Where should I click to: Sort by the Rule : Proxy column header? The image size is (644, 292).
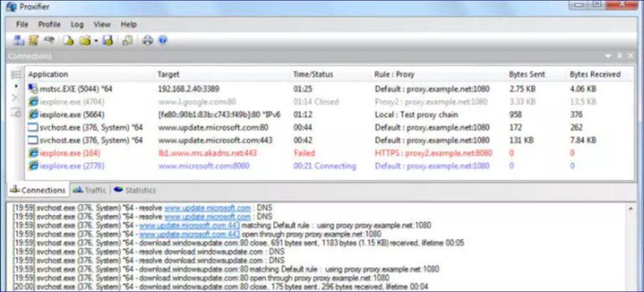(x=394, y=75)
